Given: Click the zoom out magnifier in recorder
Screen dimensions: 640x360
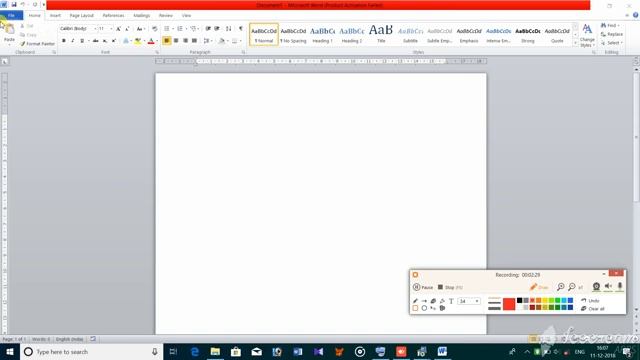Looking at the screenshot, I should point(572,287).
